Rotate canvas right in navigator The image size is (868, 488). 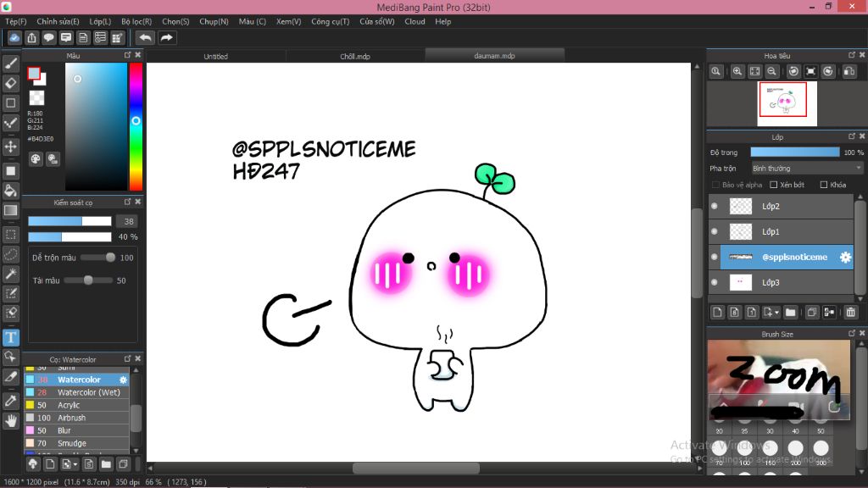click(x=828, y=71)
